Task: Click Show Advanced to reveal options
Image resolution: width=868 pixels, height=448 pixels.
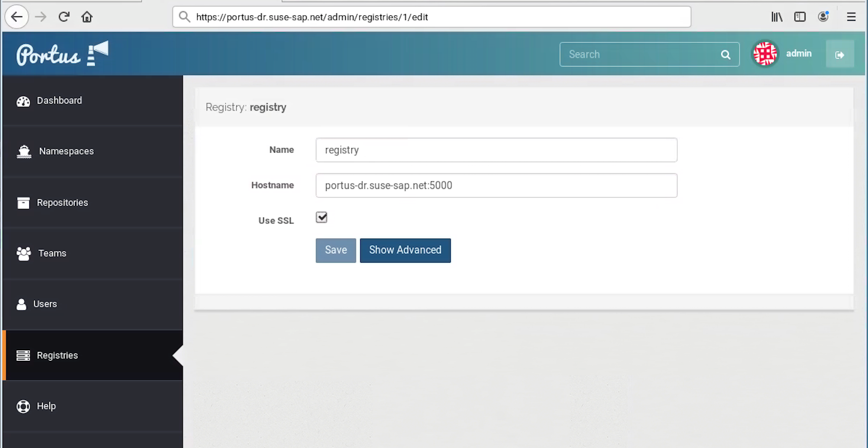Action: pyautogui.click(x=405, y=250)
